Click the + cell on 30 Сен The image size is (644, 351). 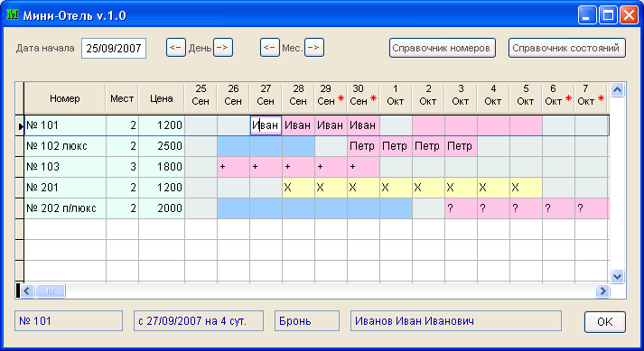(x=363, y=167)
